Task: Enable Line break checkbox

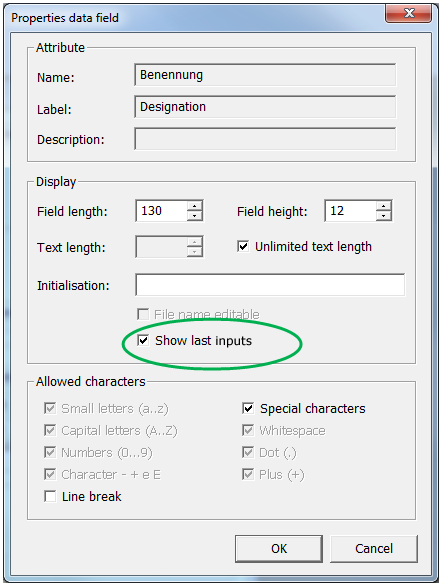Action: [50, 496]
